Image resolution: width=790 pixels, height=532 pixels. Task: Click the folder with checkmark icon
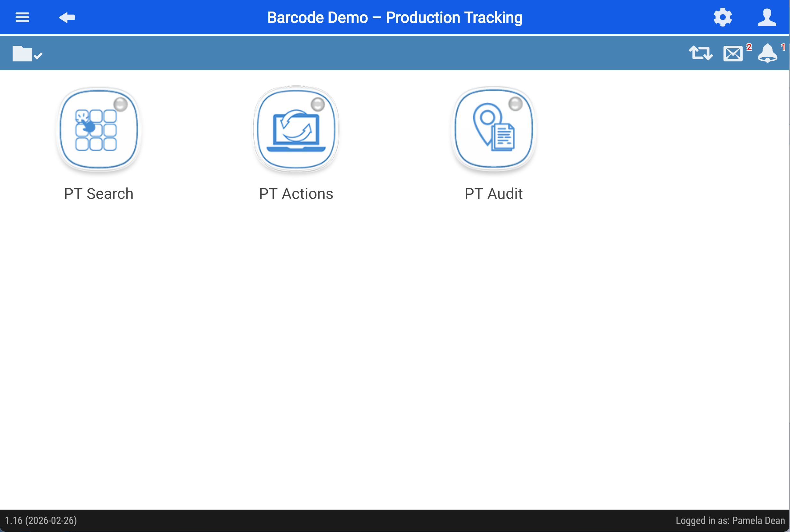click(x=27, y=53)
